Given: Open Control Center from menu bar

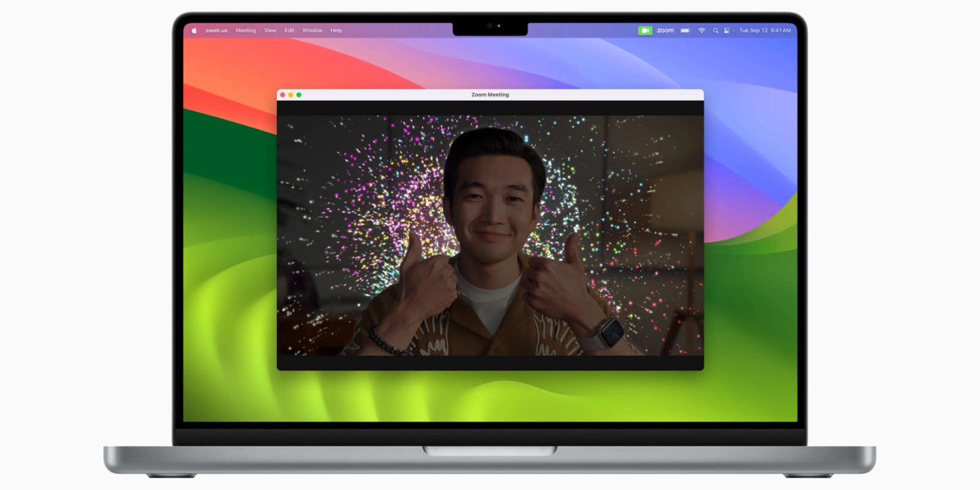Looking at the screenshot, I should click(727, 31).
